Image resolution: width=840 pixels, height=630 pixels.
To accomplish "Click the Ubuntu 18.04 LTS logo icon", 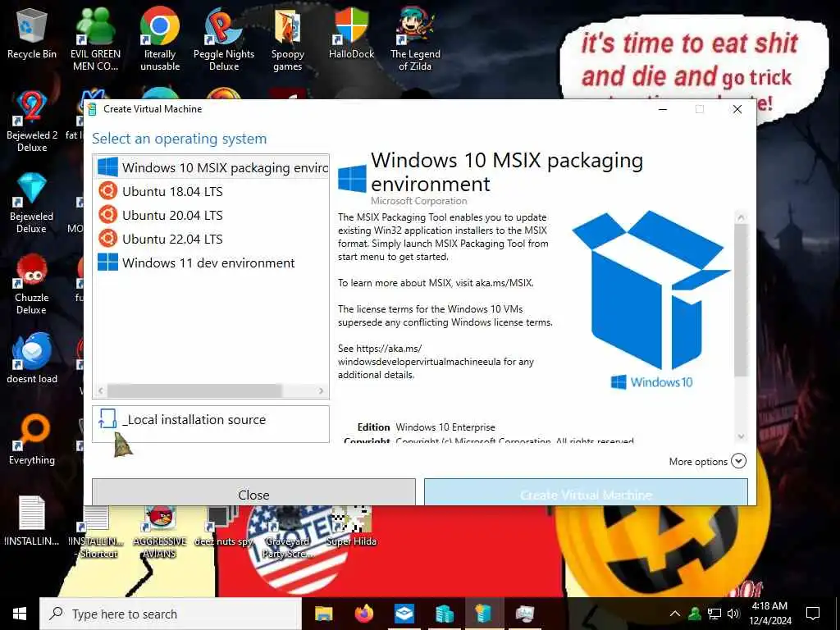I will point(107,190).
